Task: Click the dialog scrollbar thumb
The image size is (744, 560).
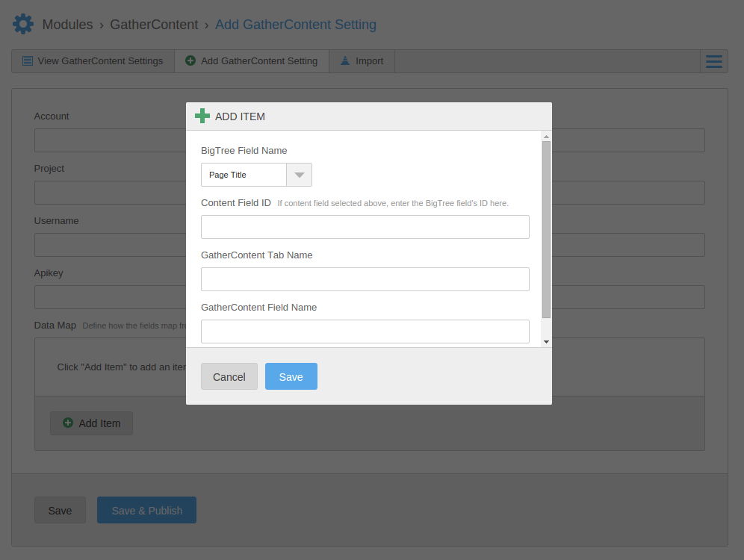Action: coord(546,229)
